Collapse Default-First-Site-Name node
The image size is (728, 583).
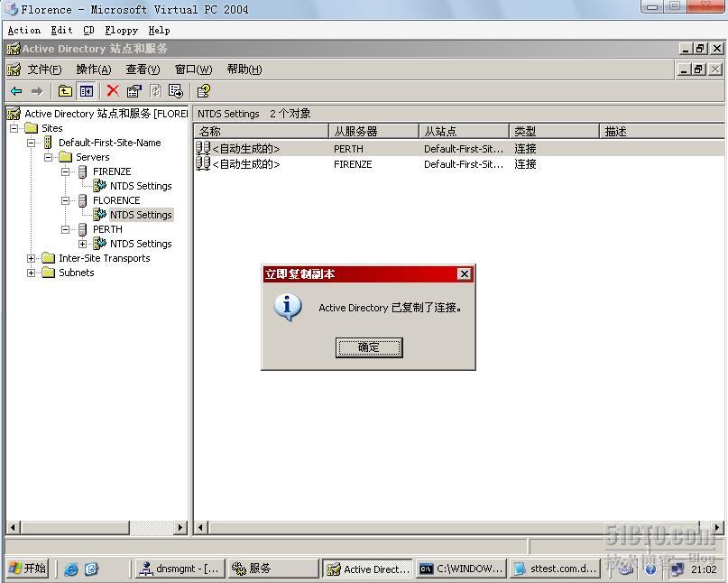coord(31,143)
